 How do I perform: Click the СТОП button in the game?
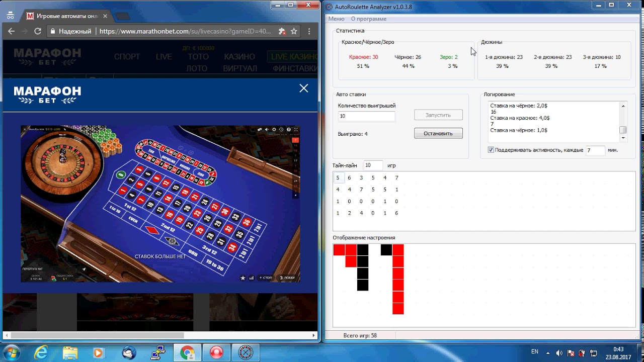tap(265, 278)
